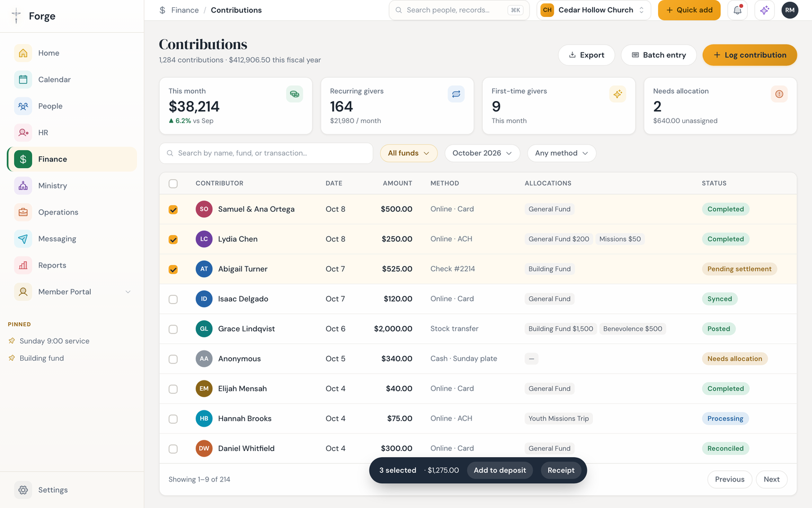The height and width of the screenshot is (508, 812).
Task: Click the Calendar sidebar icon
Action: pyautogui.click(x=23, y=80)
